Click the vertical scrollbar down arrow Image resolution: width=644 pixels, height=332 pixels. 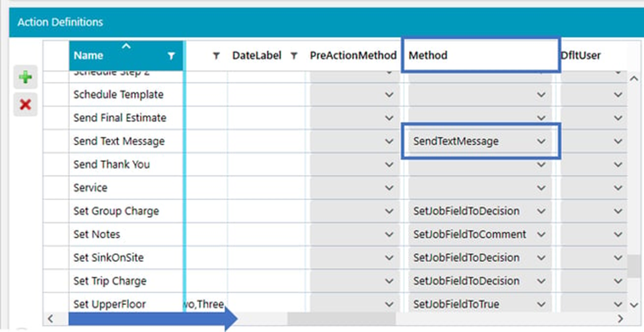click(634, 305)
